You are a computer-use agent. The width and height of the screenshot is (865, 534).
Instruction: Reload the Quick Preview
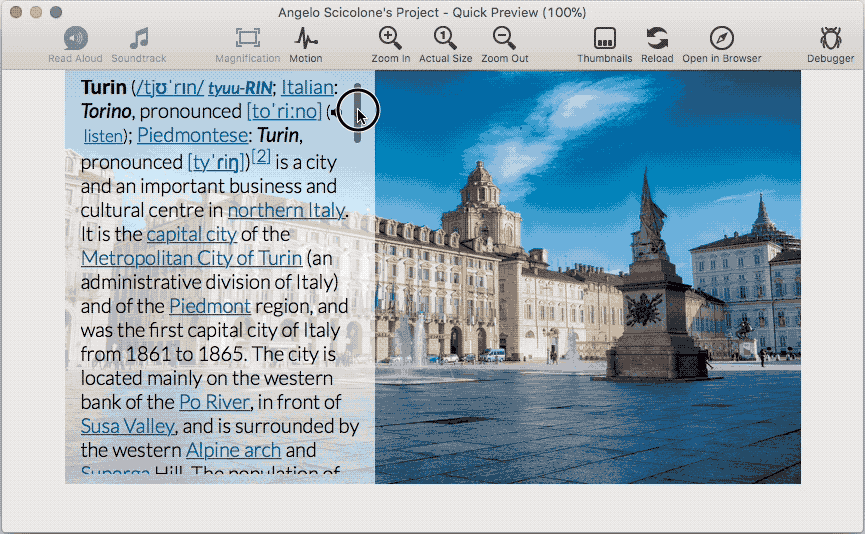(x=657, y=38)
